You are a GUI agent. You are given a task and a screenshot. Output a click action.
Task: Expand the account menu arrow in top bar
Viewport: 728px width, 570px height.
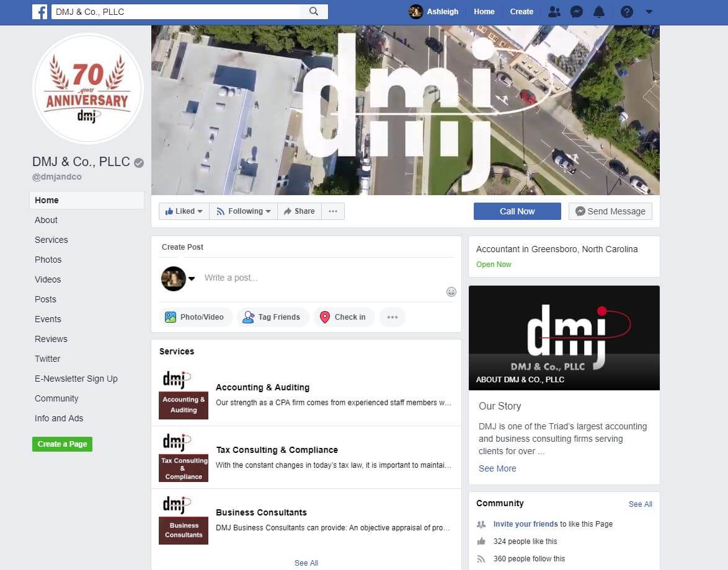pyautogui.click(x=649, y=12)
